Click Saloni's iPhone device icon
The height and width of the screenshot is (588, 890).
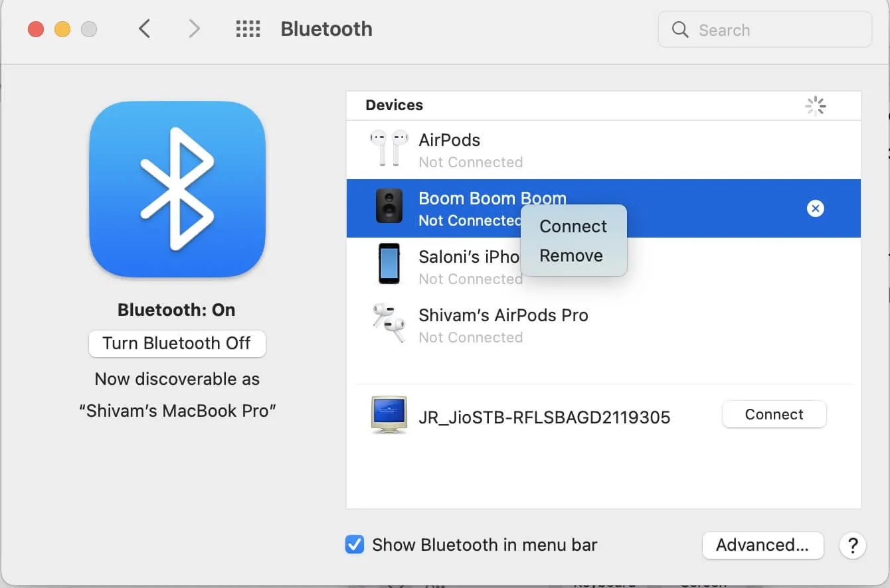point(389,264)
